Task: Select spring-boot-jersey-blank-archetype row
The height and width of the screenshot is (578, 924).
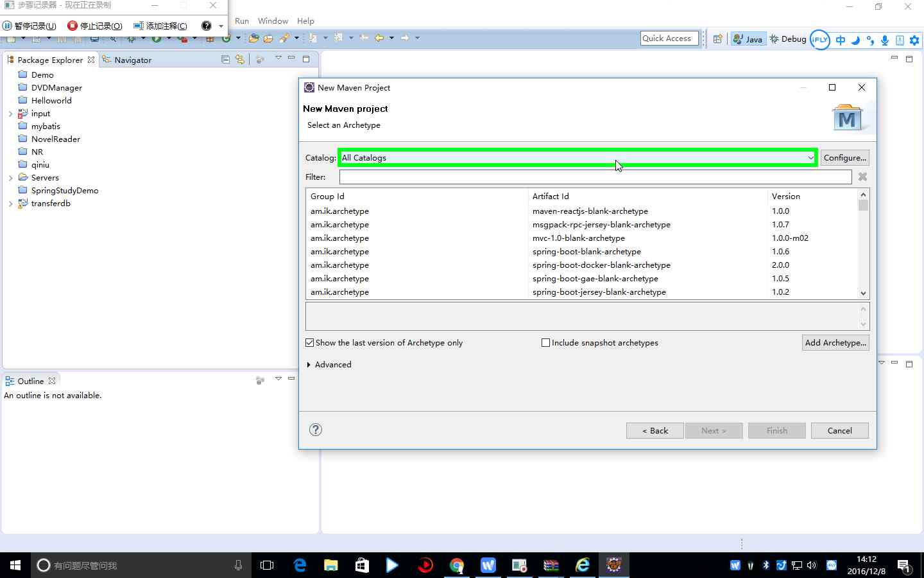Action: [582, 292]
